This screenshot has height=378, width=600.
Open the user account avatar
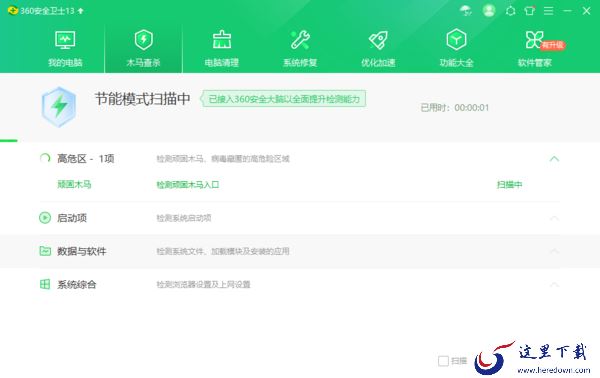coord(489,10)
